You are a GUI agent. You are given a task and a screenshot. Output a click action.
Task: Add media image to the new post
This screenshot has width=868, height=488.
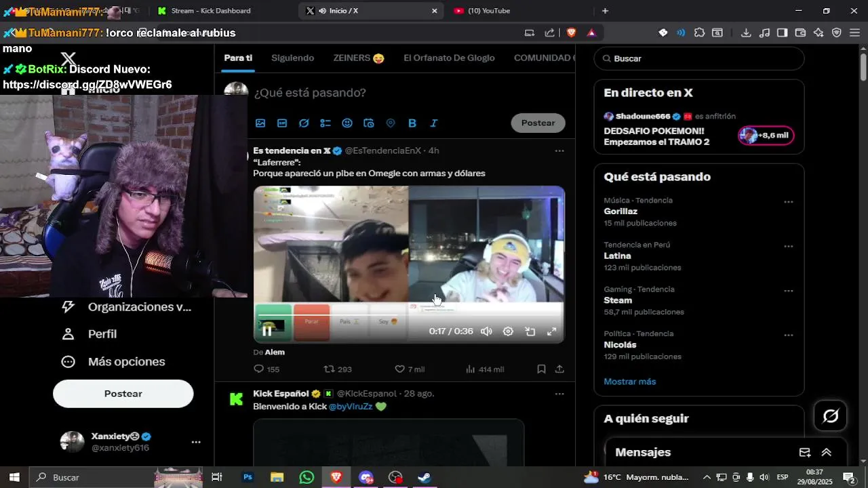click(x=260, y=123)
